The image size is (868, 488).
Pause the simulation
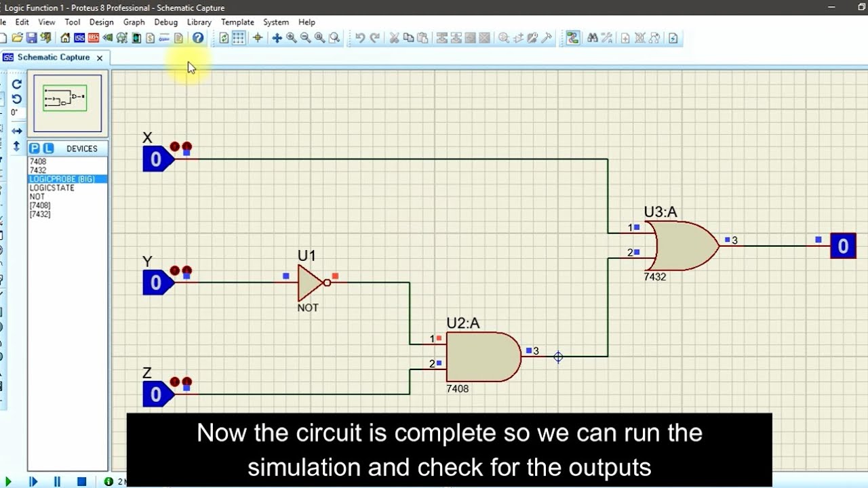tap(57, 482)
